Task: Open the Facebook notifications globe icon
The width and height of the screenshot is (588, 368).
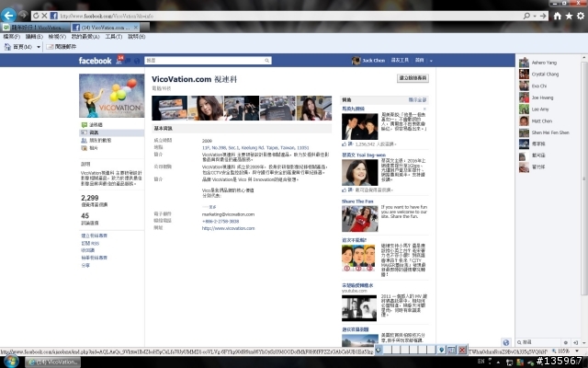Action: (137, 61)
